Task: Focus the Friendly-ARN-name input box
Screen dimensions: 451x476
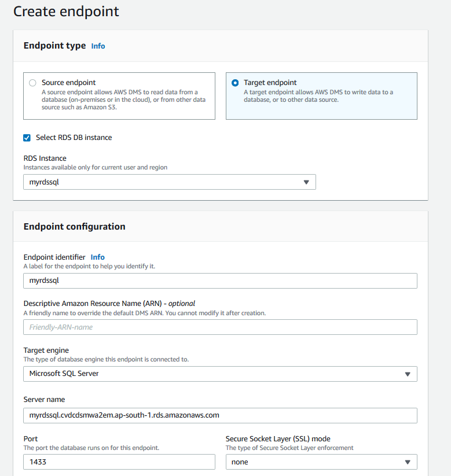Action: pos(220,327)
